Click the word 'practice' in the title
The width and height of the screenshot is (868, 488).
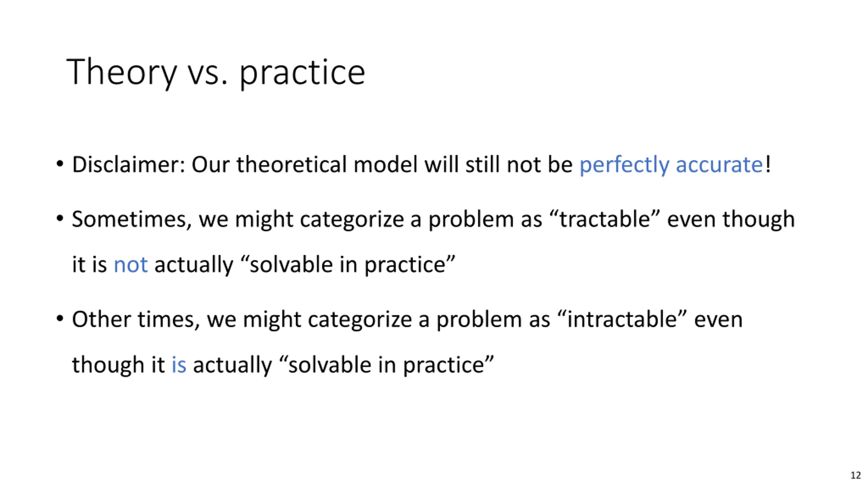(302, 73)
